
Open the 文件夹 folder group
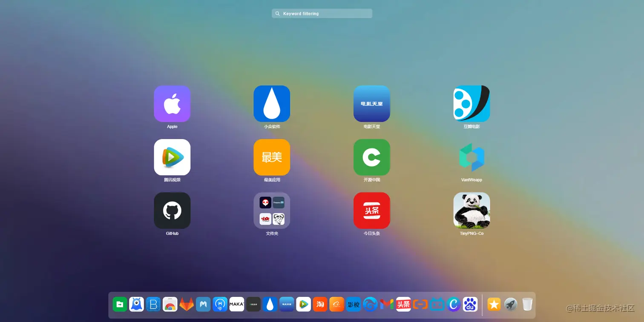[x=272, y=211]
